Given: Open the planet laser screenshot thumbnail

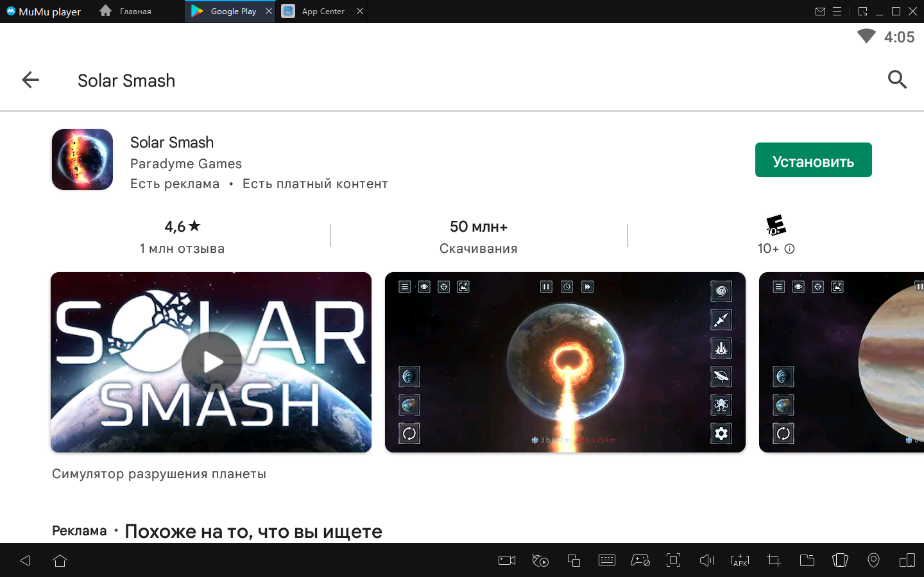Looking at the screenshot, I should (x=565, y=362).
